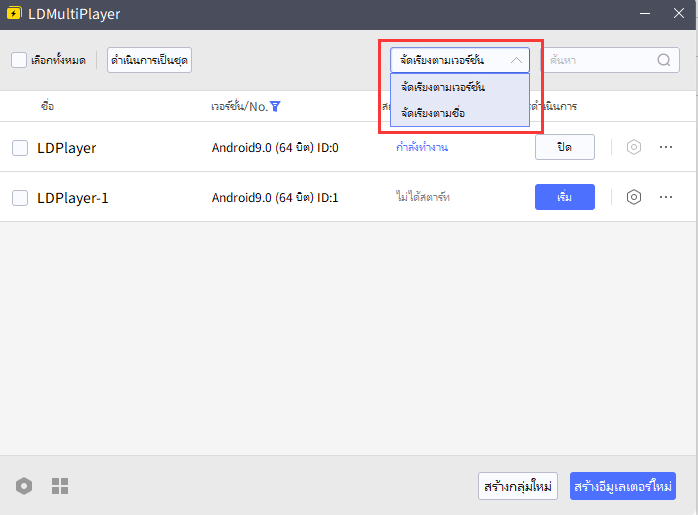Click the ปิด (close) button for LDPlayer
The image size is (698, 515).
click(x=564, y=147)
